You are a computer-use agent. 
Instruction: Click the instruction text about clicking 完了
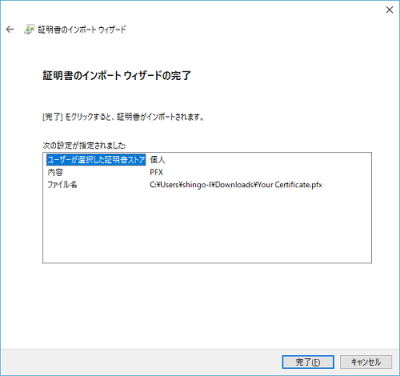pyautogui.click(x=123, y=117)
